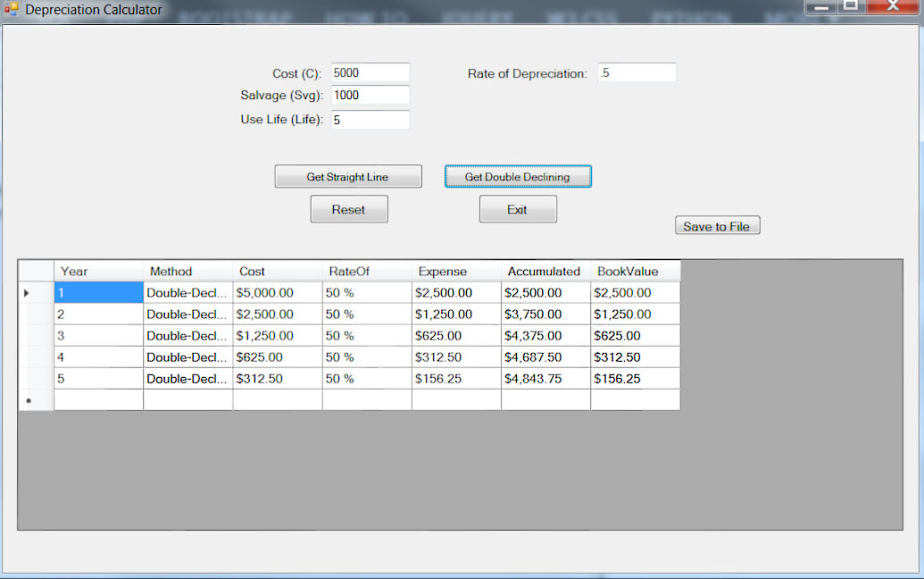Click the Use Life (Life) input field

click(x=370, y=119)
